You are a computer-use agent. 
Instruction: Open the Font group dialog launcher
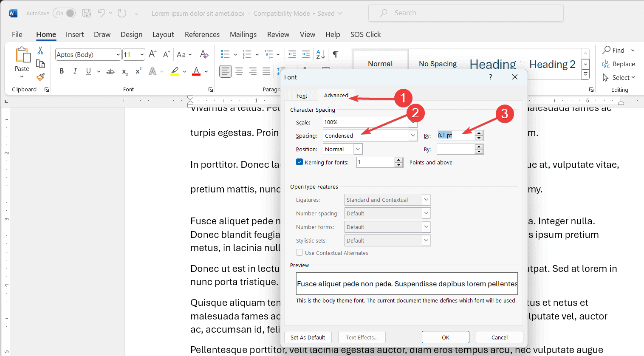(210, 90)
